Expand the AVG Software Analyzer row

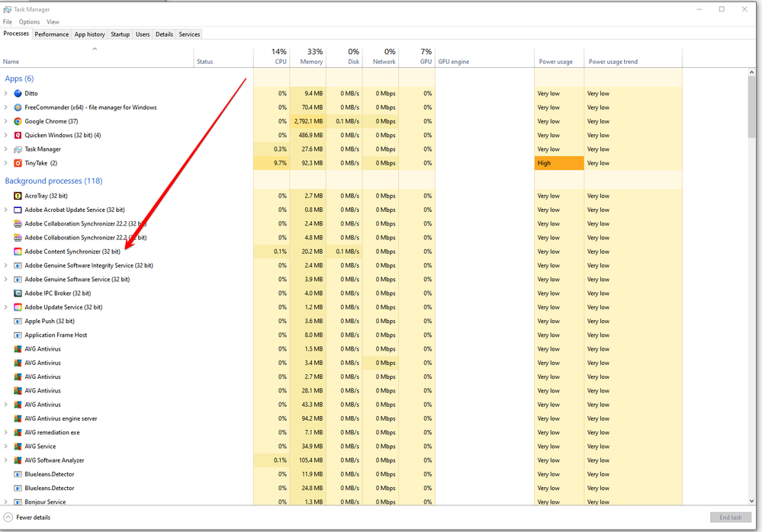click(6, 460)
